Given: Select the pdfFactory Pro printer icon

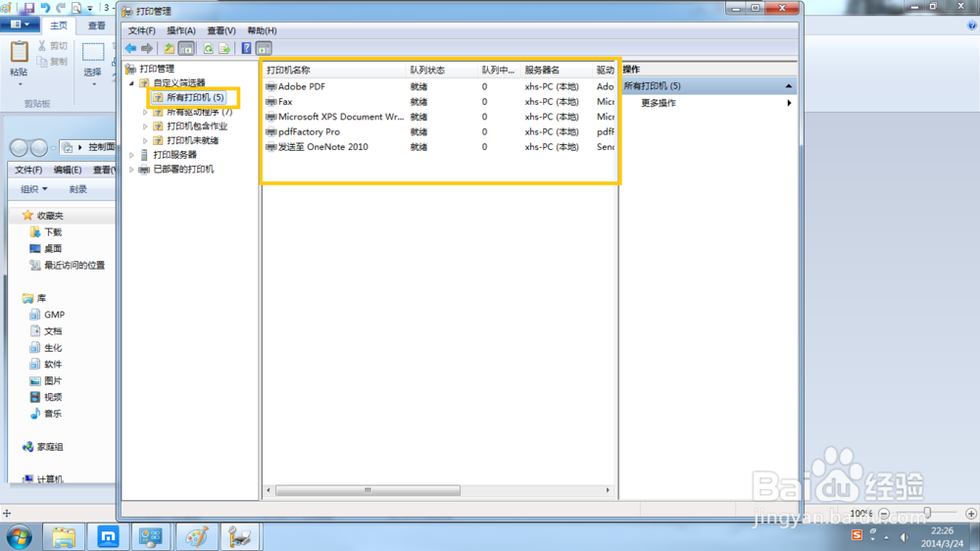Looking at the screenshot, I should tap(270, 132).
